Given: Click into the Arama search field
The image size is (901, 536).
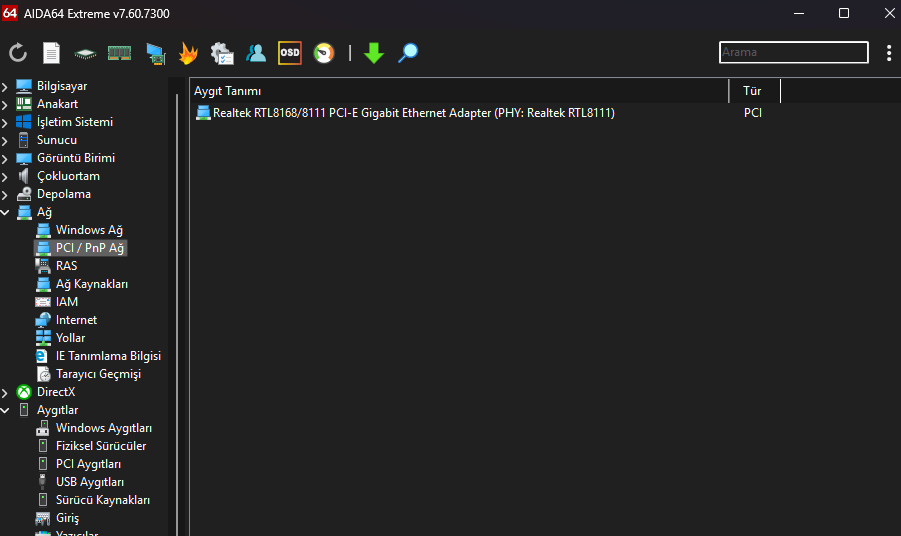Looking at the screenshot, I should pos(794,52).
